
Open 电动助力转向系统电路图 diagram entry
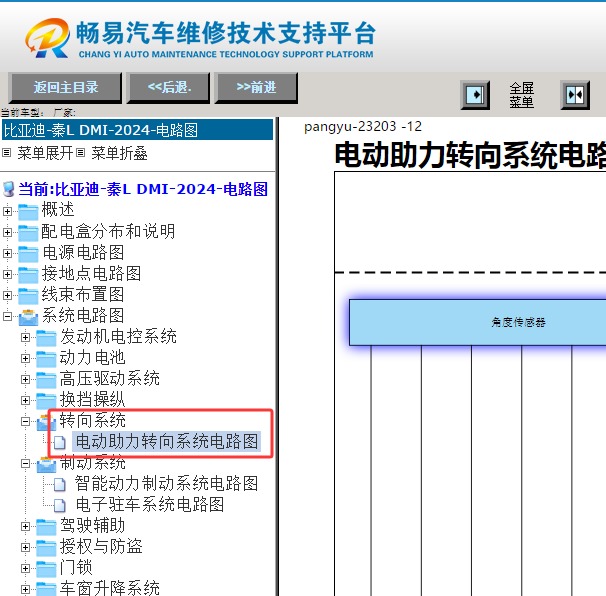[x=167, y=441]
